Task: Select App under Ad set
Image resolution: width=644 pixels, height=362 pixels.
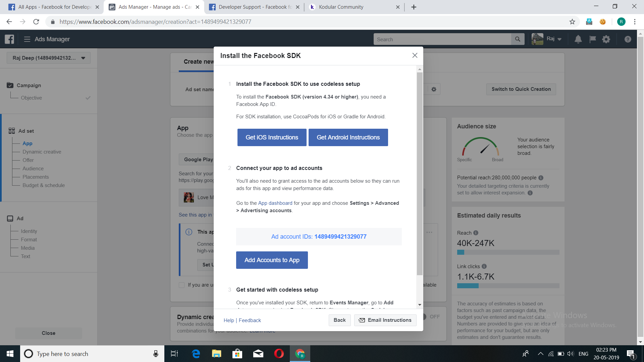Action: pyautogui.click(x=28, y=143)
